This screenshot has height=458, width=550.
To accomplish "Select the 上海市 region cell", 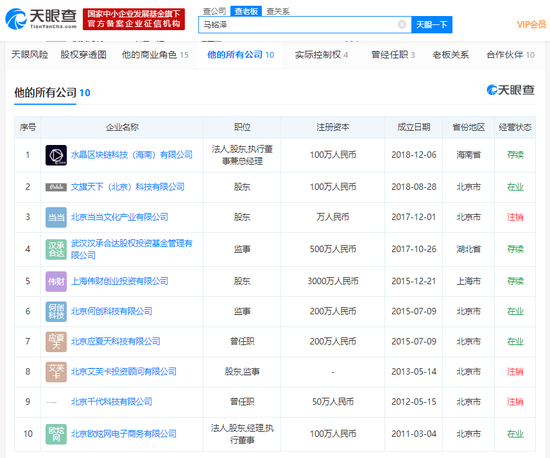I will [x=469, y=281].
